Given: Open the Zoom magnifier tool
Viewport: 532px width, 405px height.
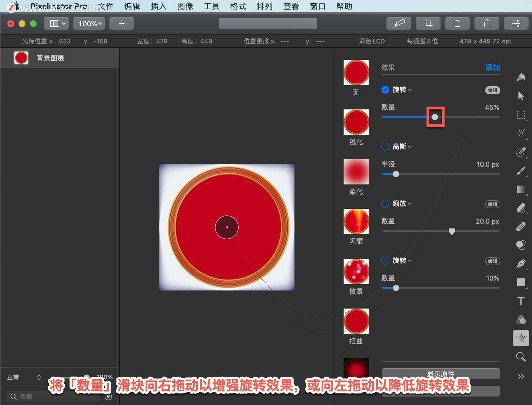Looking at the screenshot, I should [521, 357].
